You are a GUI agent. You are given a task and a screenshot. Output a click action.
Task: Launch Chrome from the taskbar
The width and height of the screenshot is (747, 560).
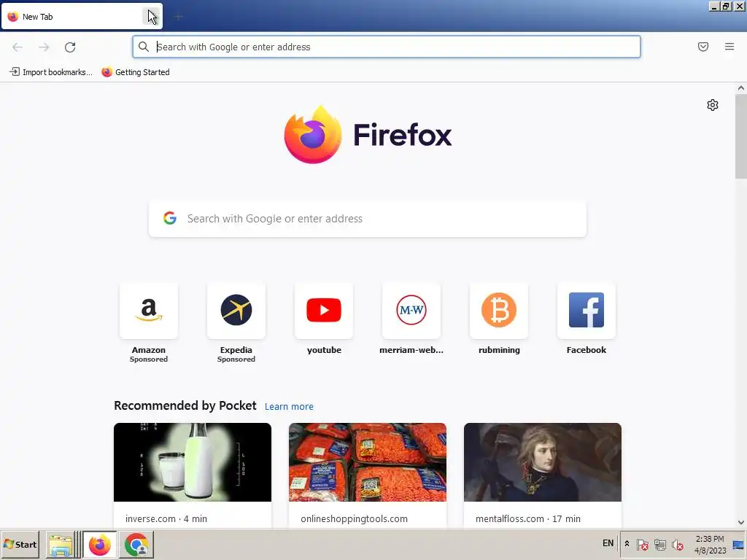tap(136, 545)
